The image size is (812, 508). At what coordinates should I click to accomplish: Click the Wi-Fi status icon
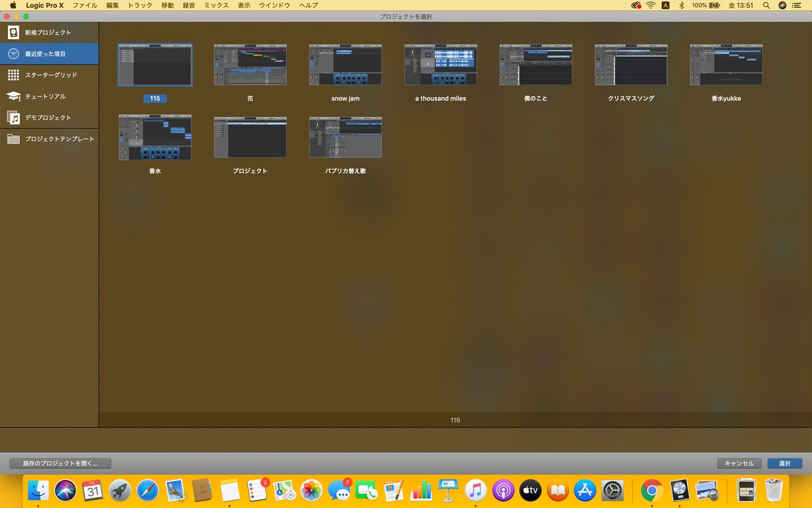click(x=650, y=5)
